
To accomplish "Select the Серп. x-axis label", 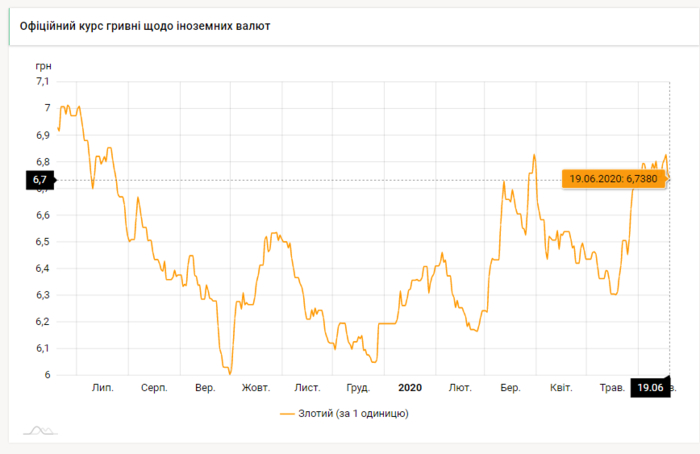I will point(154,387).
